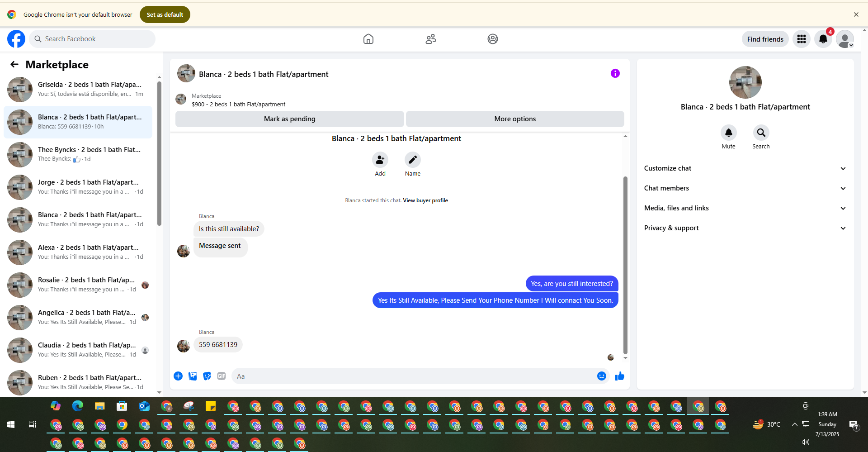Click Set as default button
Image resolution: width=868 pixels, height=452 pixels.
pyautogui.click(x=165, y=14)
